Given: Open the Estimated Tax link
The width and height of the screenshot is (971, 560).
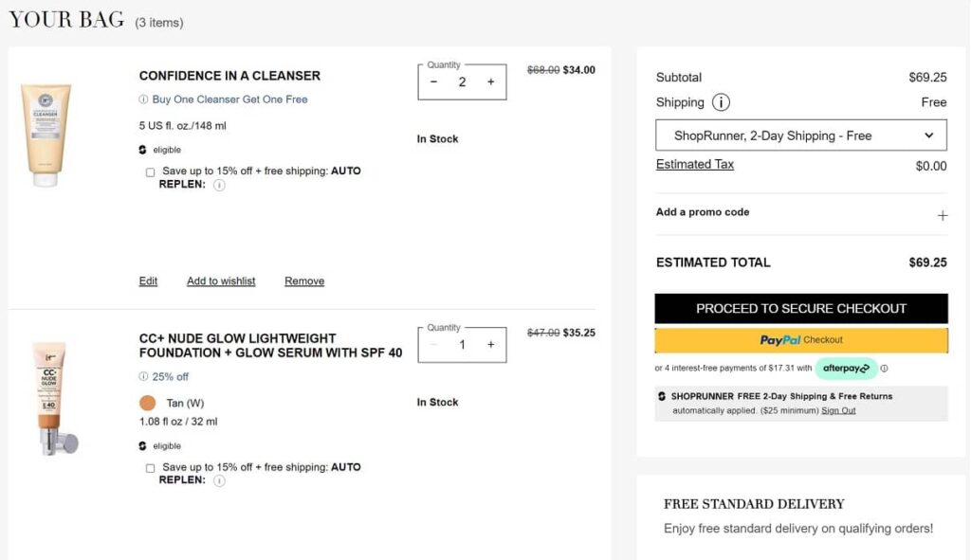Looking at the screenshot, I should click(x=694, y=164).
